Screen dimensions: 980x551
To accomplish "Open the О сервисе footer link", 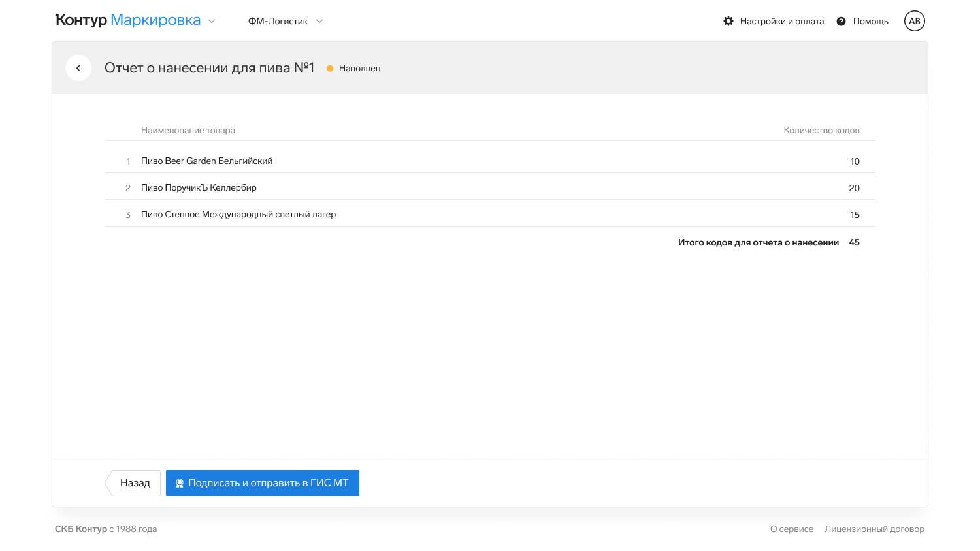I will [x=792, y=529].
